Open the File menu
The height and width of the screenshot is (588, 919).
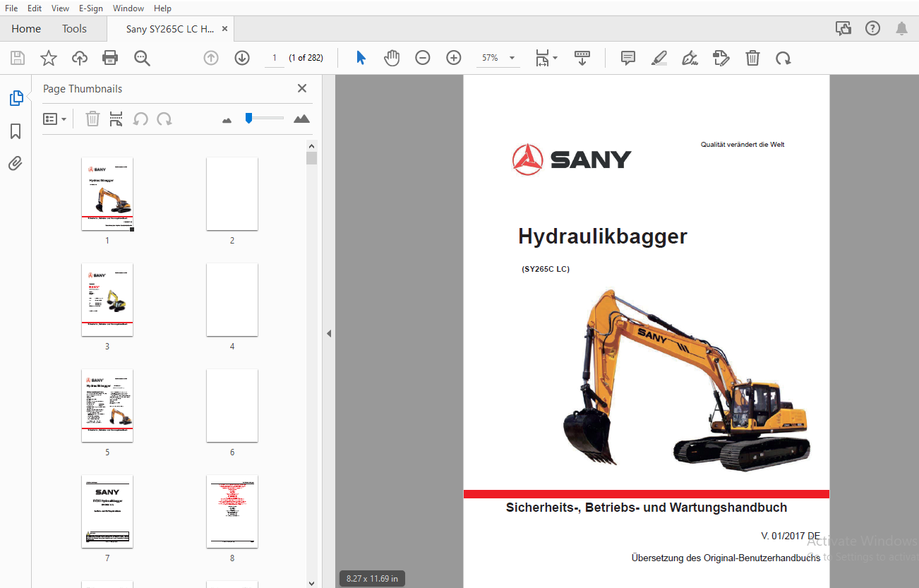11,8
